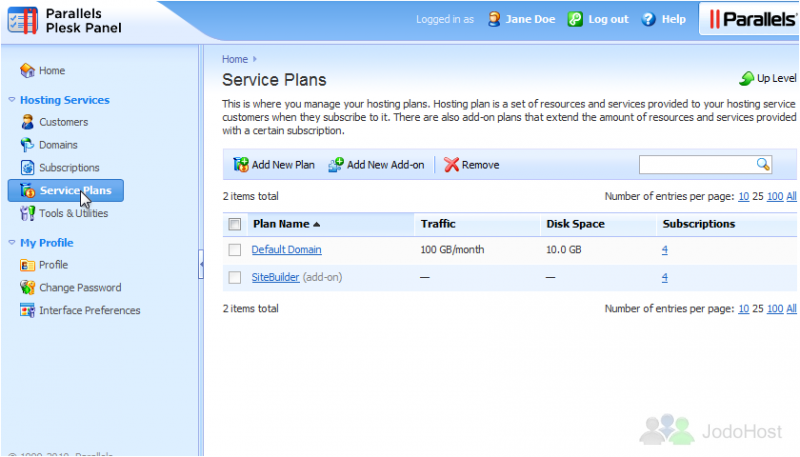Collapse the sidebar with splitter handle
The image size is (800, 457).
click(201, 264)
